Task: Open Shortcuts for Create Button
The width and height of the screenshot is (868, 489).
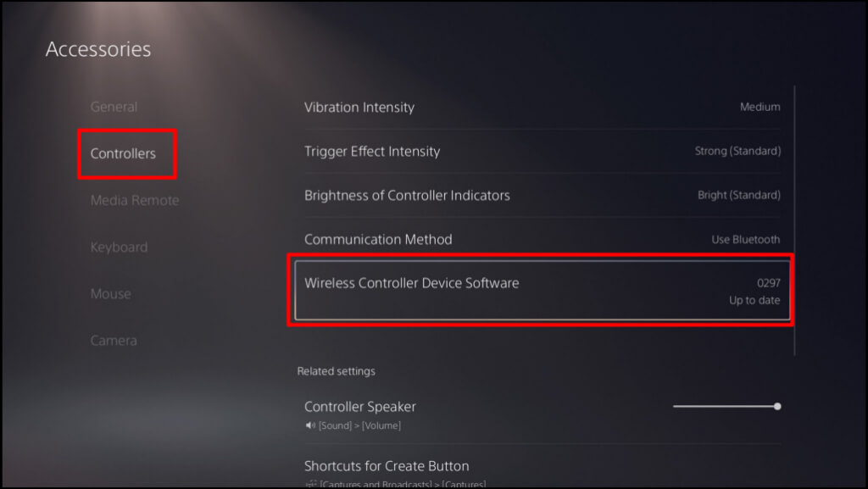Action: coord(387,466)
